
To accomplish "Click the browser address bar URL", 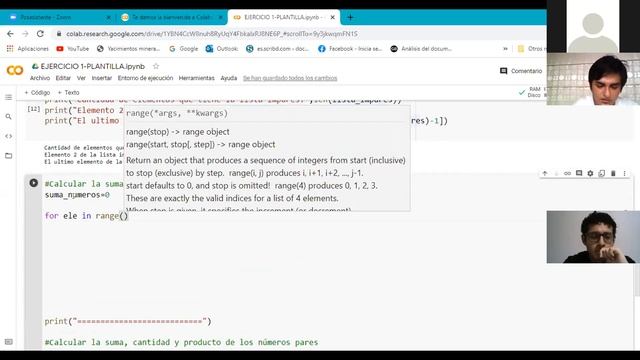I will 212,34.
